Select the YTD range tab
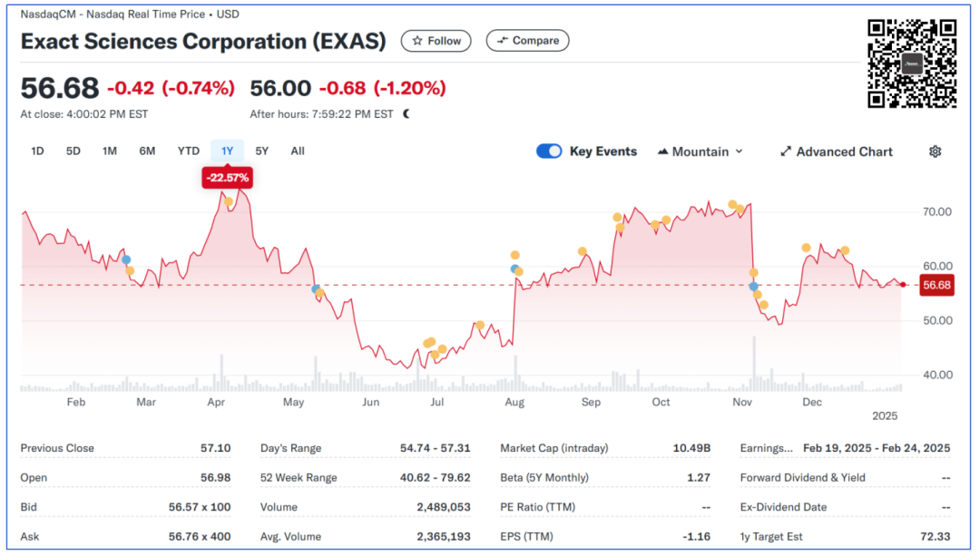 point(188,151)
